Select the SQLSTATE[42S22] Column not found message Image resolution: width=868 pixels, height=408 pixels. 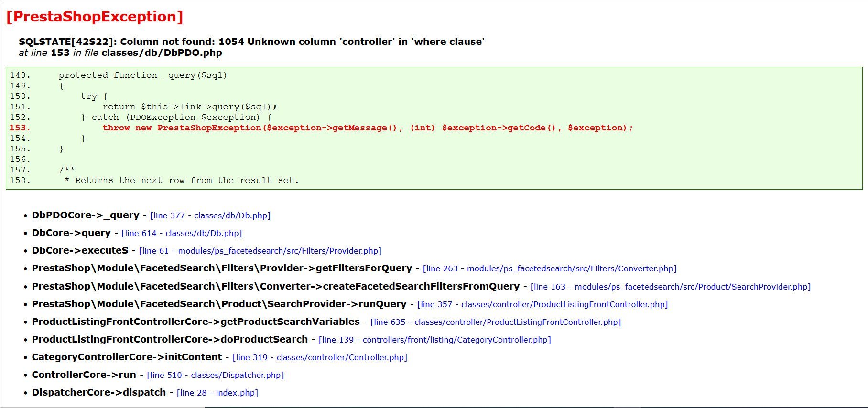[251, 42]
